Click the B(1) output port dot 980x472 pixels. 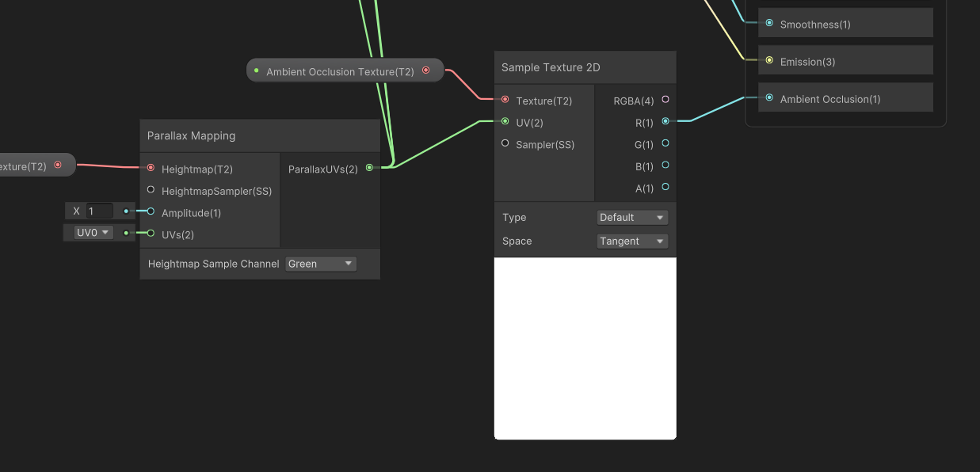click(x=665, y=166)
